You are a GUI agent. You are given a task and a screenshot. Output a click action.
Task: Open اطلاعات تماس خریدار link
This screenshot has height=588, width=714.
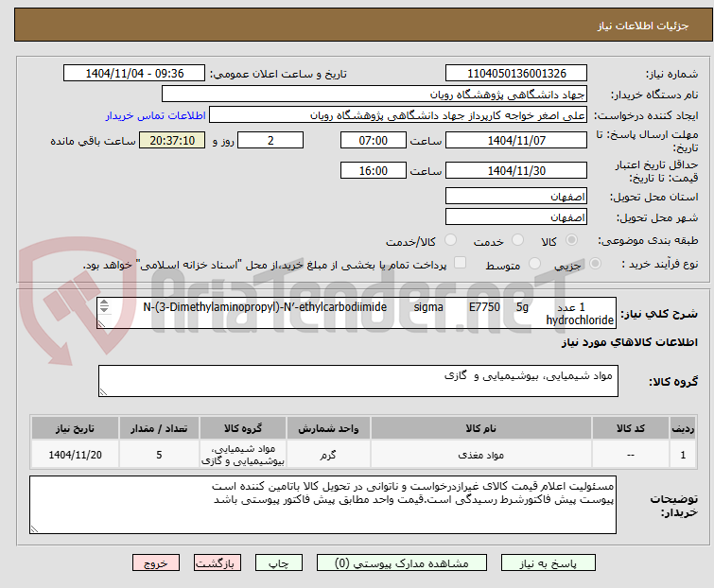click(x=156, y=115)
